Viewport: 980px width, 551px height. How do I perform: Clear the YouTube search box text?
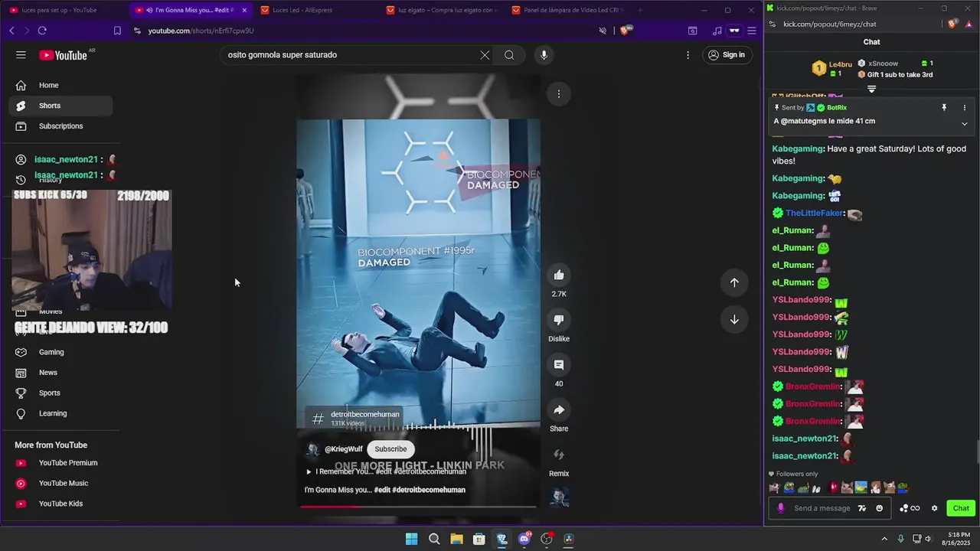tap(485, 55)
